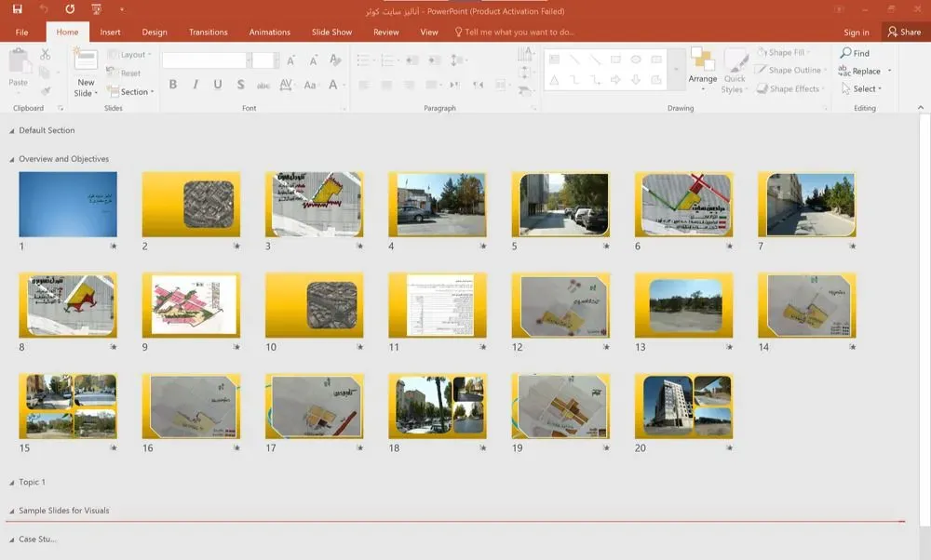
Task: Click the Find search icon
Action: point(845,53)
